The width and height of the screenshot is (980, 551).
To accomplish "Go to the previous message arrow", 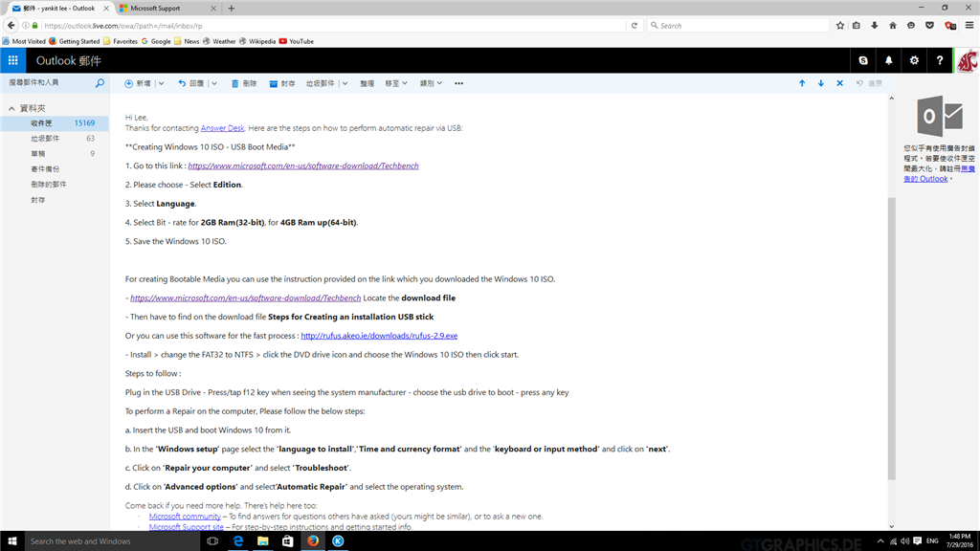I will point(802,83).
